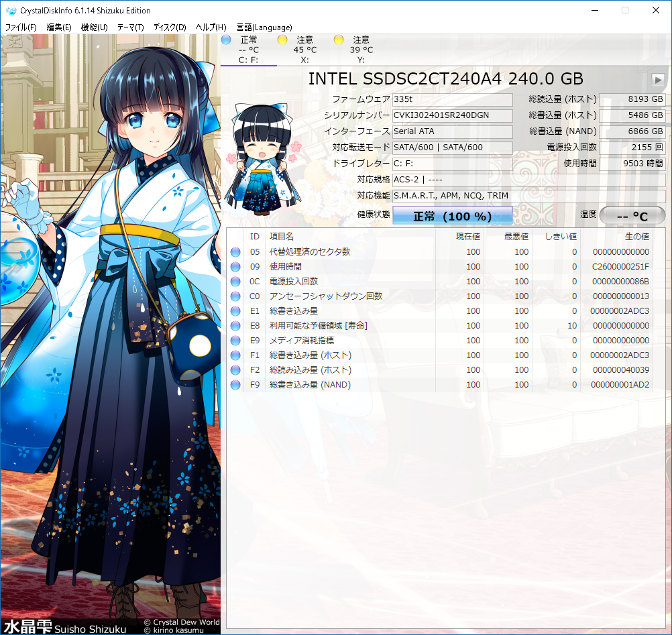Open the 機能(U) menu
Image resolution: width=672 pixels, height=635 pixels.
pyautogui.click(x=95, y=27)
